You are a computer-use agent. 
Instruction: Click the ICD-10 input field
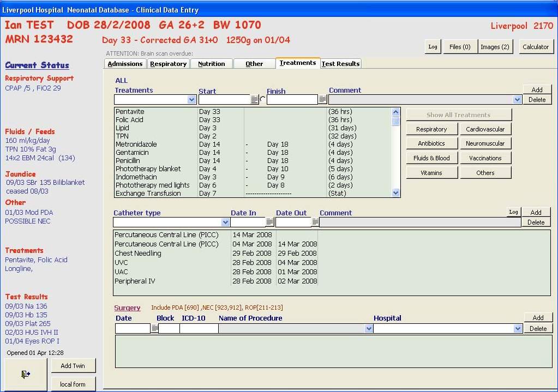click(199, 329)
